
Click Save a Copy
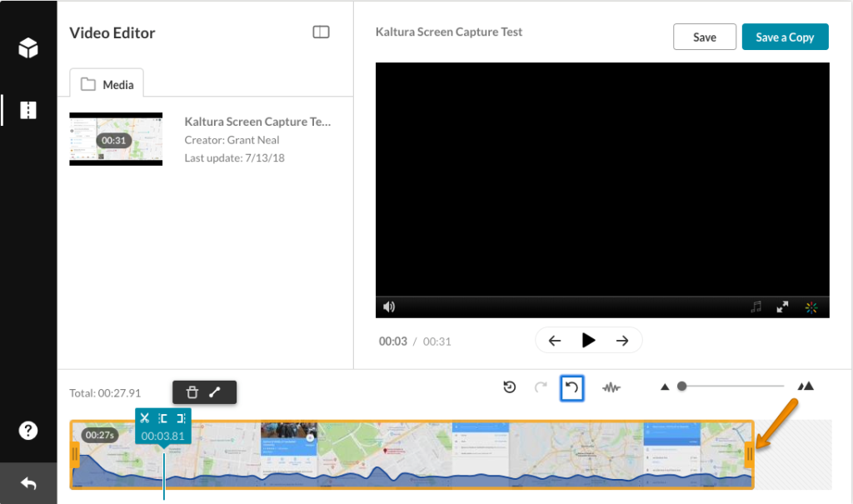pos(785,37)
